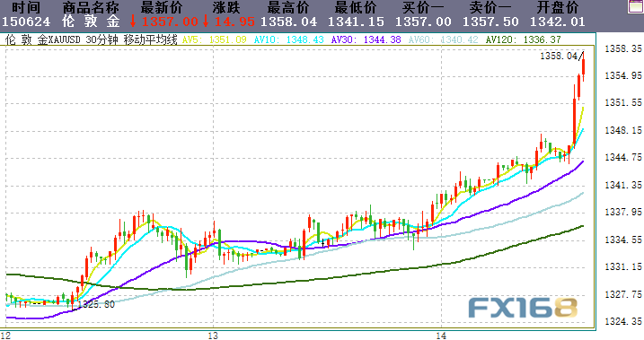Click the latest price 1357.00
The width and height of the screenshot is (644, 340).
tap(170, 22)
